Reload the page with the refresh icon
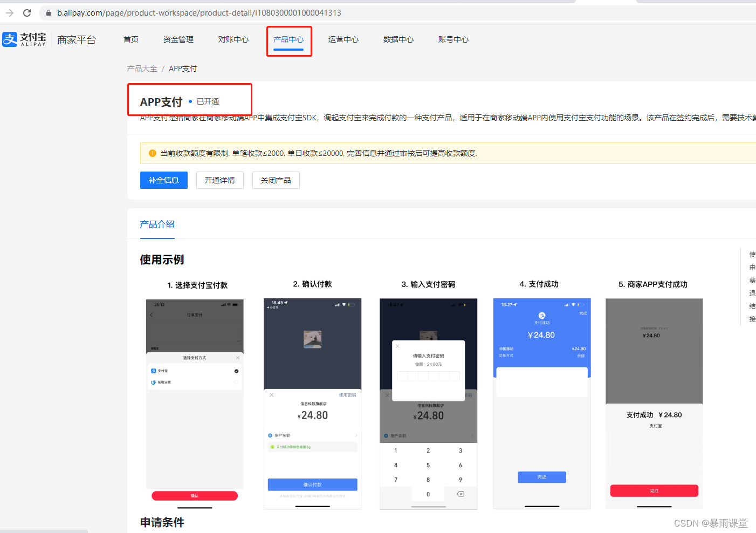 [x=27, y=12]
